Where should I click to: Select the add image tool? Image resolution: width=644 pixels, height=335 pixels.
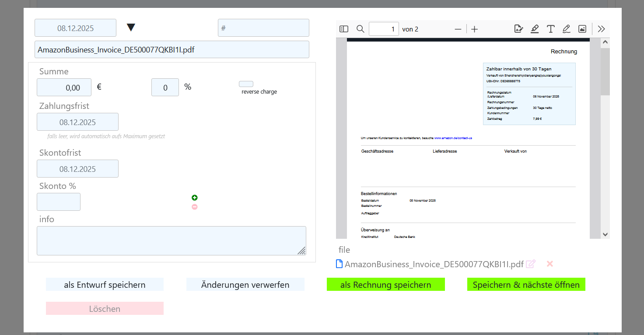coord(582,29)
